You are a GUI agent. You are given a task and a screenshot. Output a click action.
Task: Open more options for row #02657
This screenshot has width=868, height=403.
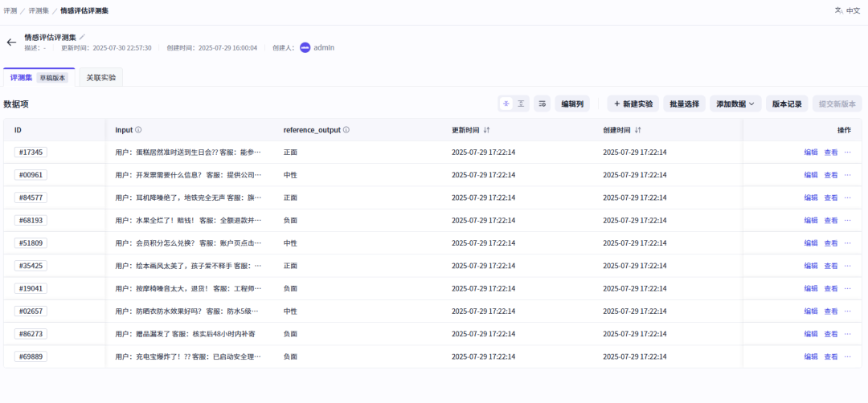tap(848, 311)
